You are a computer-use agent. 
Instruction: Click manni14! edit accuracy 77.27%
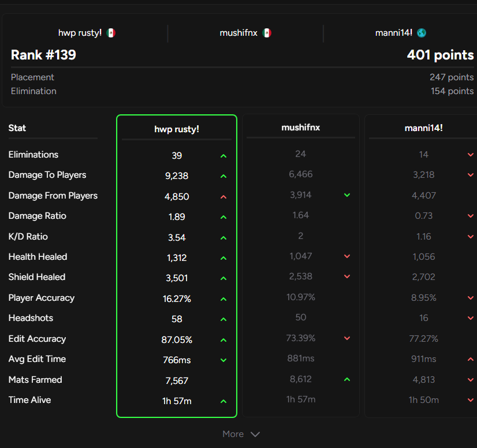tap(423, 339)
